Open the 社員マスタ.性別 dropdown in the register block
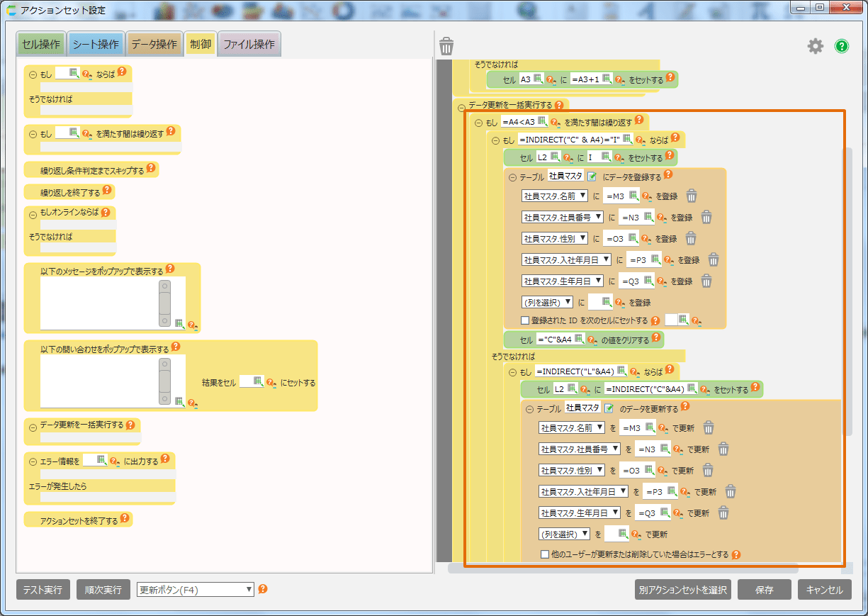 pos(555,239)
